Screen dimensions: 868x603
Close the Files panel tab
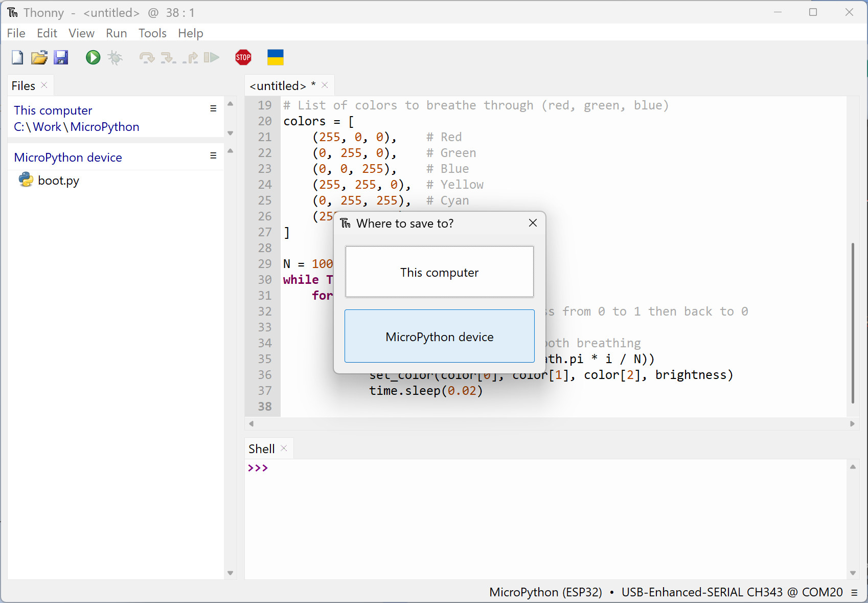(44, 85)
